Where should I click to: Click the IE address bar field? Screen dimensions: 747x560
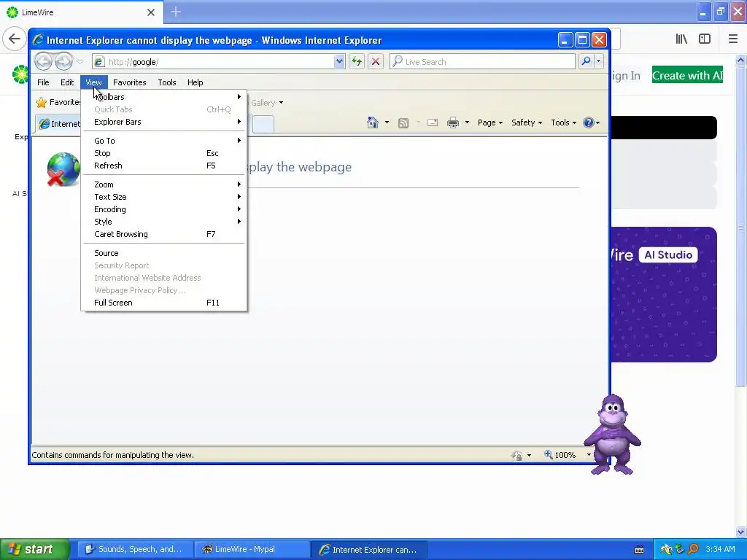pyautogui.click(x=220, y=61)
